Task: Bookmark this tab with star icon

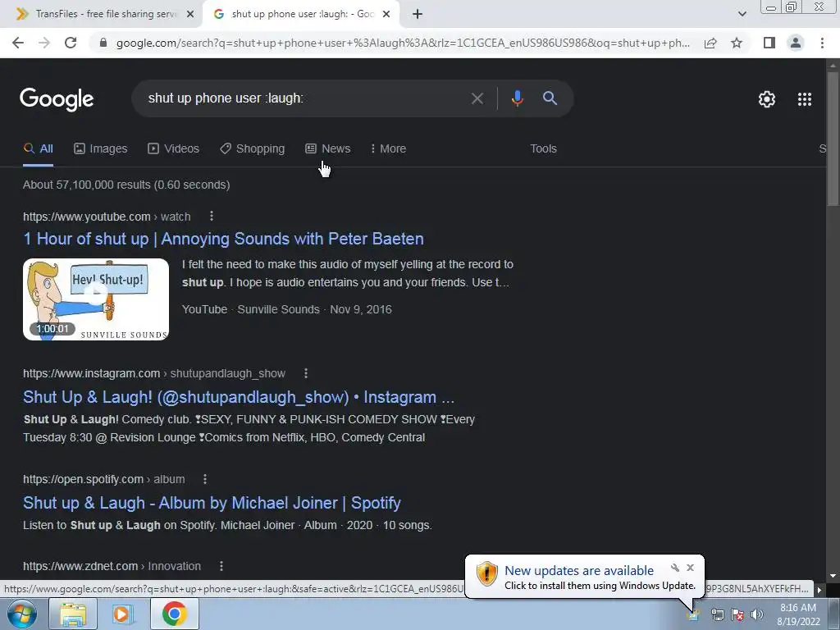Action: [x=737, y=43]
